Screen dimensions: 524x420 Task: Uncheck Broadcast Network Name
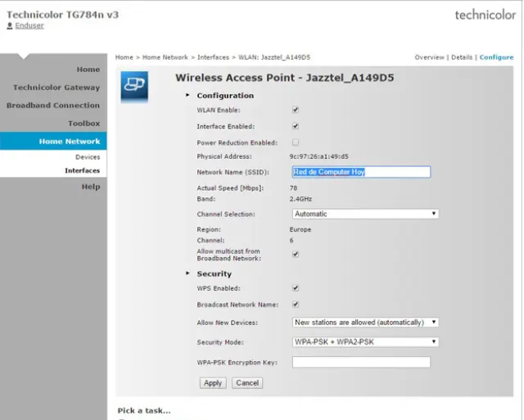[296, 305]
